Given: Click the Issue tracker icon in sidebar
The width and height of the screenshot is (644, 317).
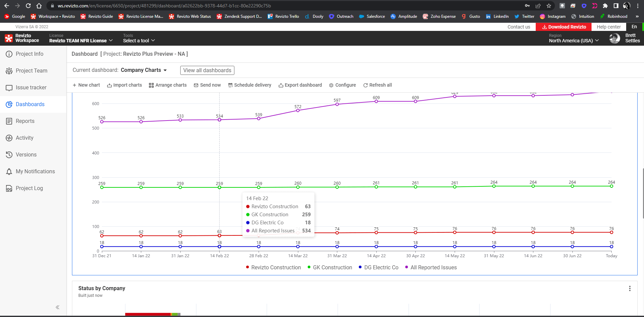Looking at the screenshot, I should [9, 88].
